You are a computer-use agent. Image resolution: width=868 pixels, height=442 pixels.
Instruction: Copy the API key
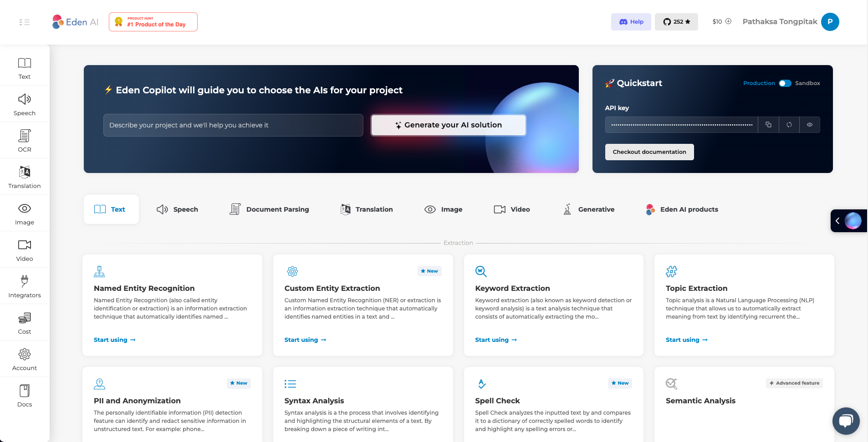pos(768,124)
